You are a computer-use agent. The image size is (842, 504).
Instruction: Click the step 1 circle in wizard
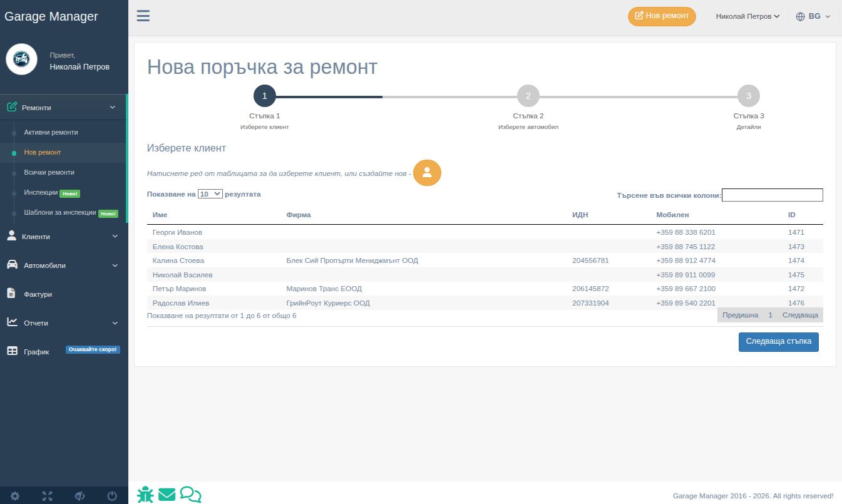(265, 96)
